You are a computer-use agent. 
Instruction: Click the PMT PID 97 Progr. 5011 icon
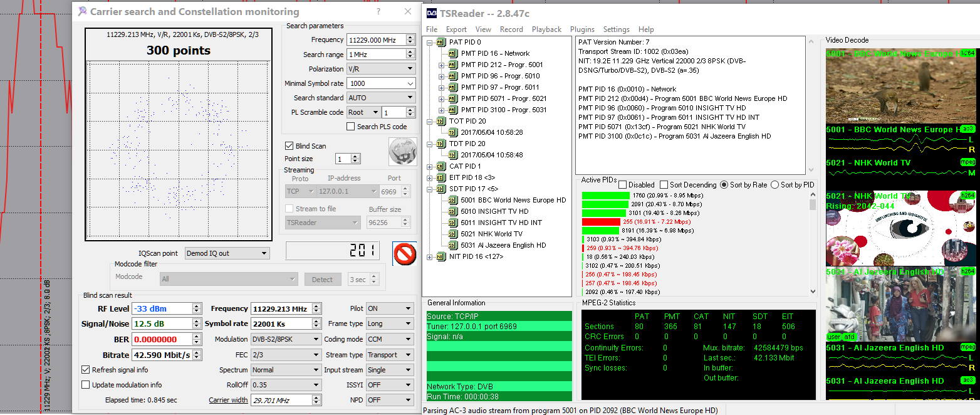click(x=453, y=87)
